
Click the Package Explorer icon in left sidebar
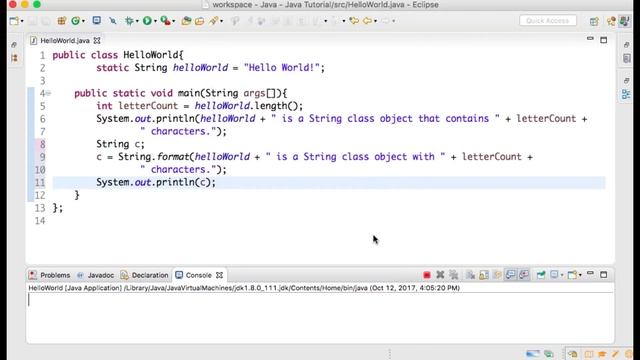[15, 58]
